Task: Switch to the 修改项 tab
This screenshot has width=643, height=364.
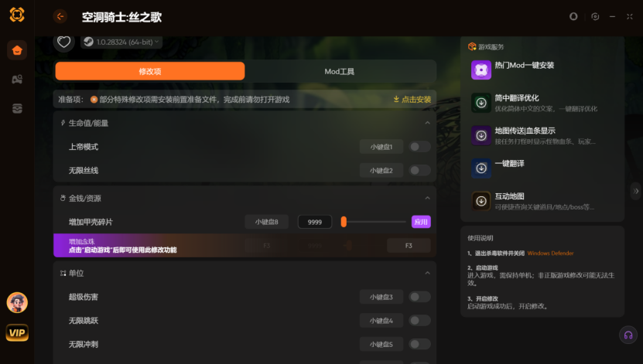Action: tap(150, 71)
